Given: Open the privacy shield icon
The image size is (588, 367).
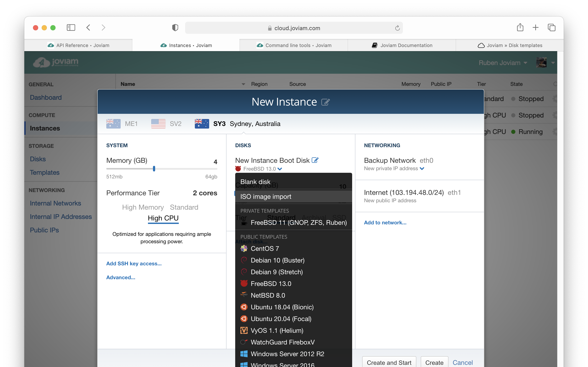Looking at the screenshot, I should coord(175,28).
